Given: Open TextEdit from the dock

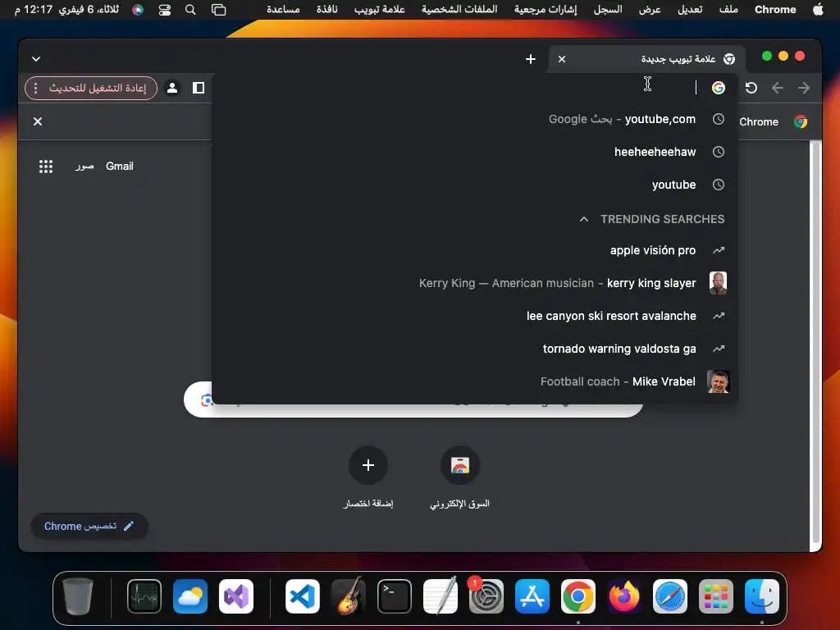Looking at the screenshot, I should tap(441, 596).
